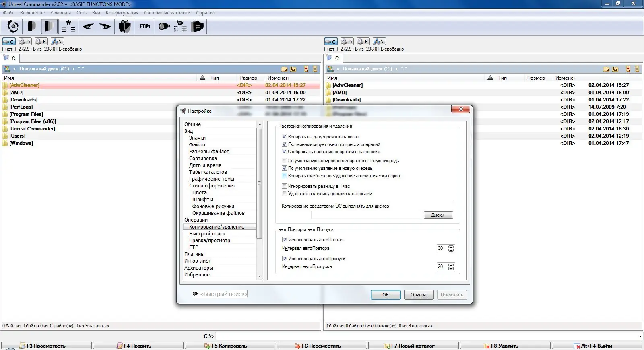Enable 'Удаление в корзину целыми каталогами' checkbox

point(285,194)
